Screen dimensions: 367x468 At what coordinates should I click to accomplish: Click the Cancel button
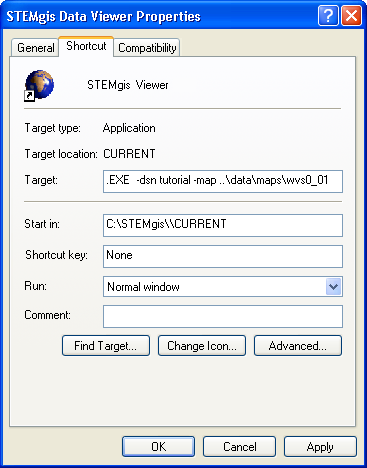tap(239, 447)
